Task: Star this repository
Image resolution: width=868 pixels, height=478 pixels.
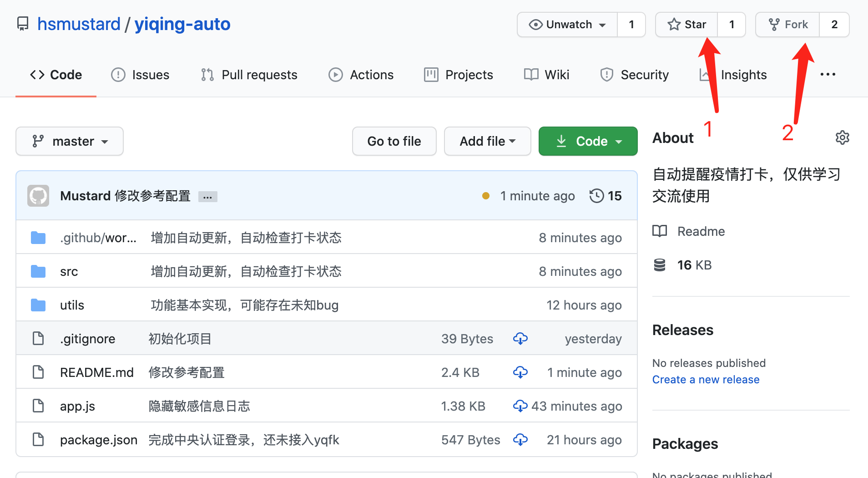Action: (686, 25)
